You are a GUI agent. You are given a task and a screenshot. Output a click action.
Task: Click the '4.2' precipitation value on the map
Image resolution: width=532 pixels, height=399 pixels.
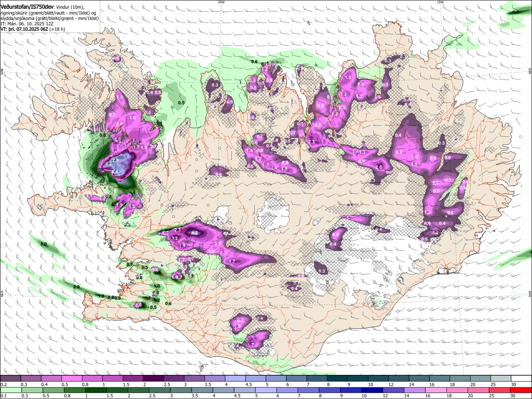click(195, 233)
